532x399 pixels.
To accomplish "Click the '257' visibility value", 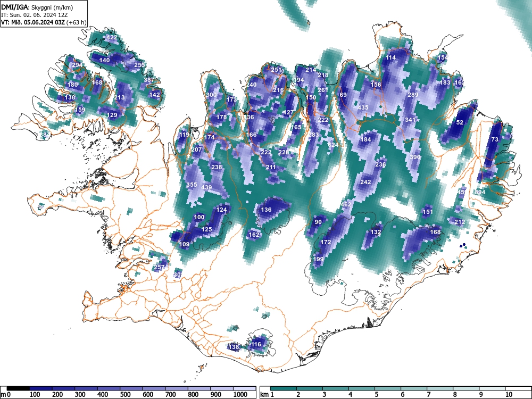I will point(159,268).
